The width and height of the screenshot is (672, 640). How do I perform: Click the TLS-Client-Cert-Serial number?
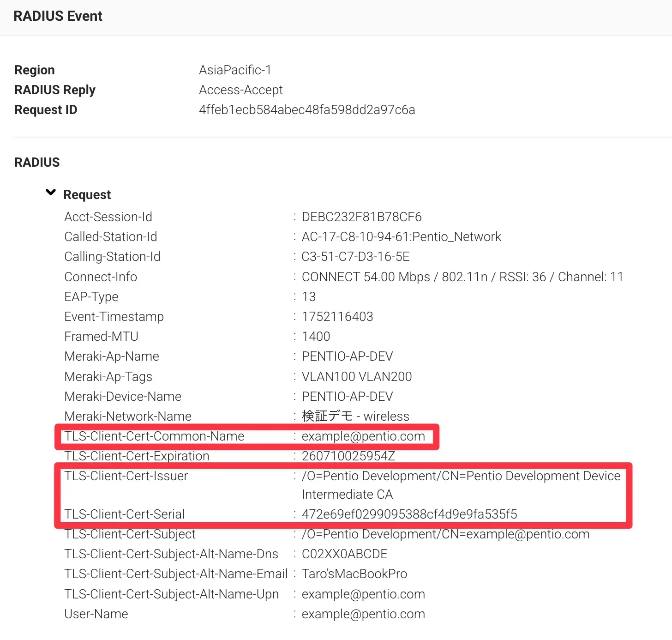click(x=409, y=514)
